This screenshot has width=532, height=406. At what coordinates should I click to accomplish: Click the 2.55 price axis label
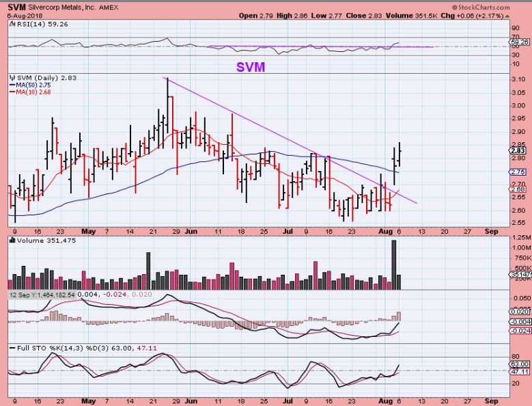pyautogui.click(x=518, y=223)
